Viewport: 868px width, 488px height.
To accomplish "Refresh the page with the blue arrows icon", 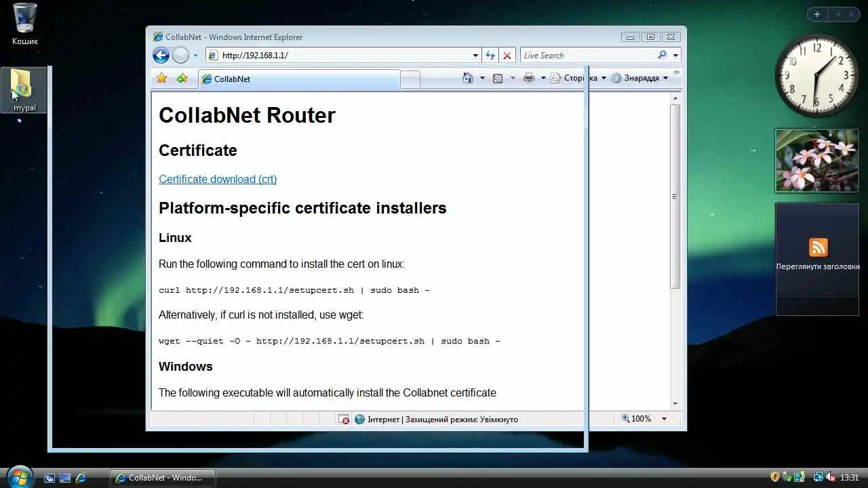I will 490,56.
